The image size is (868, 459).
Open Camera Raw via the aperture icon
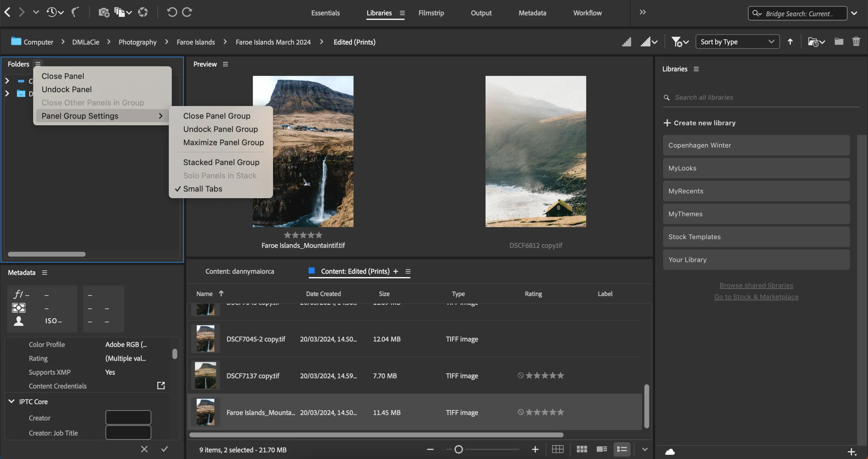click(142, 12)
